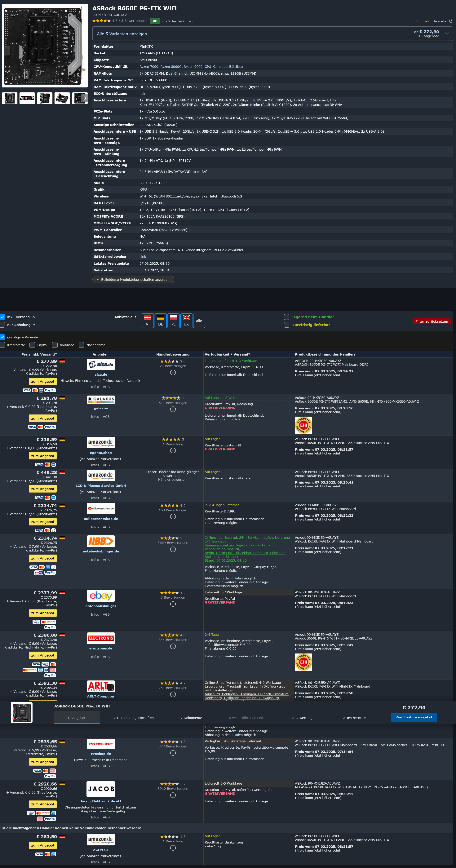Image resolution: width=456 pixels, height=868 pixels.
Task: Open Proshop.de rating info icon
Action: [173, 753]
